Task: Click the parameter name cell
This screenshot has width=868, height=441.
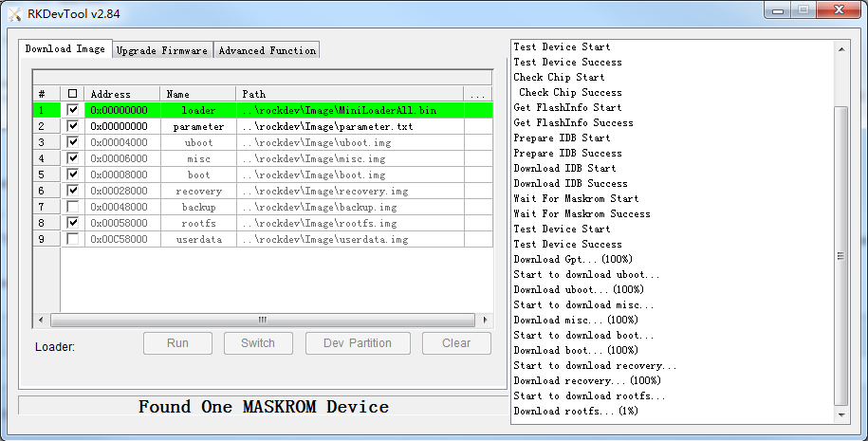Action: (x=198, y=126)
